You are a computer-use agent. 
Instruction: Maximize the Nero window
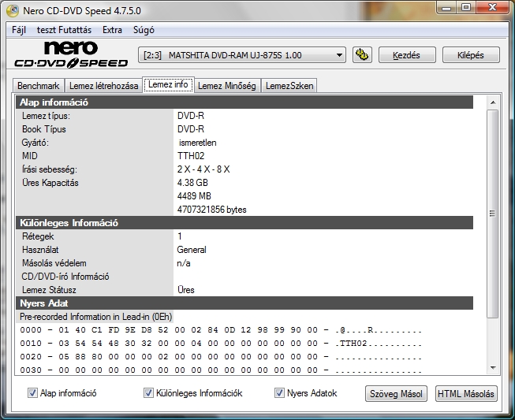466,7
